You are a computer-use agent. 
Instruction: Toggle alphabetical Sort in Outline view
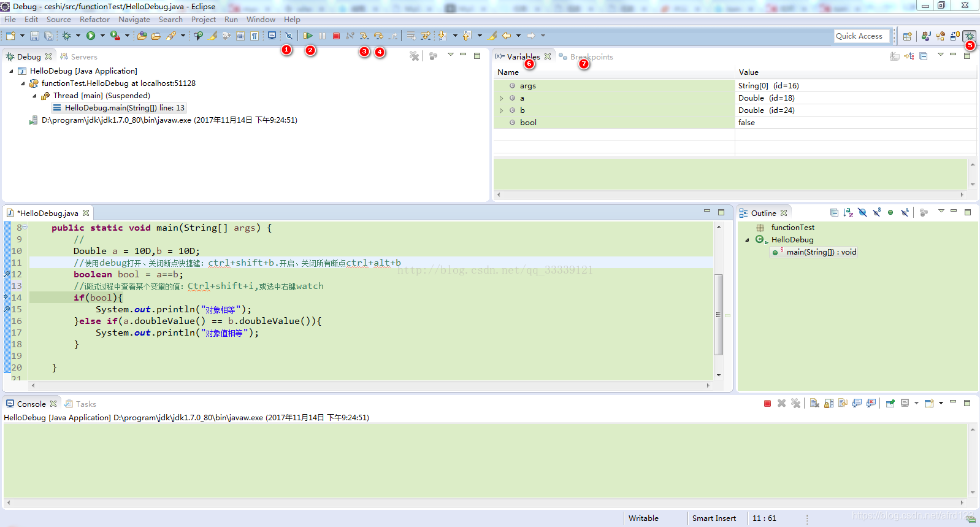click(x=848, y=213)
